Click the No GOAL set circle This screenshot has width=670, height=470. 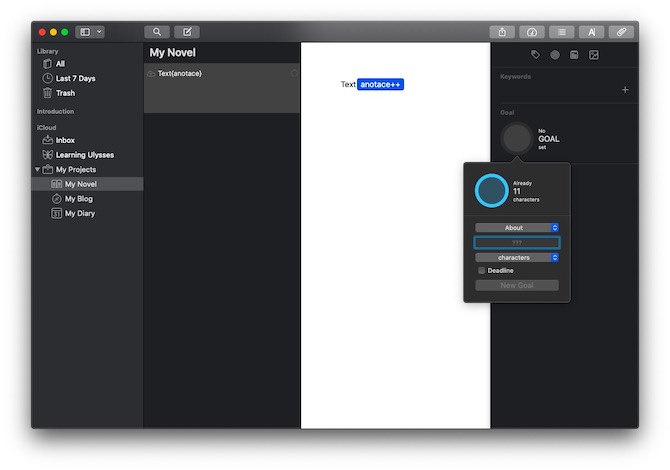point(517,138)
